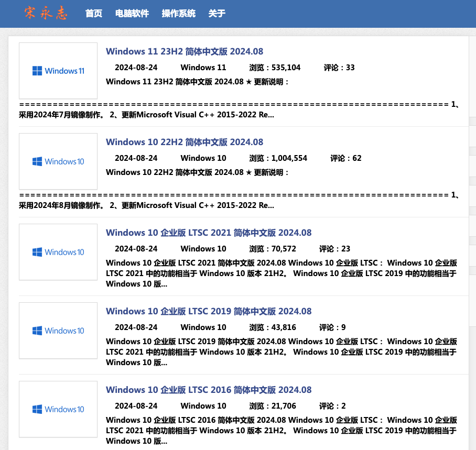Screen dimensions: 476x450
Task: Open Windows 10 企业版 LTSC 2016 title link
Action: pyautogui.click(x=209, y=390)
